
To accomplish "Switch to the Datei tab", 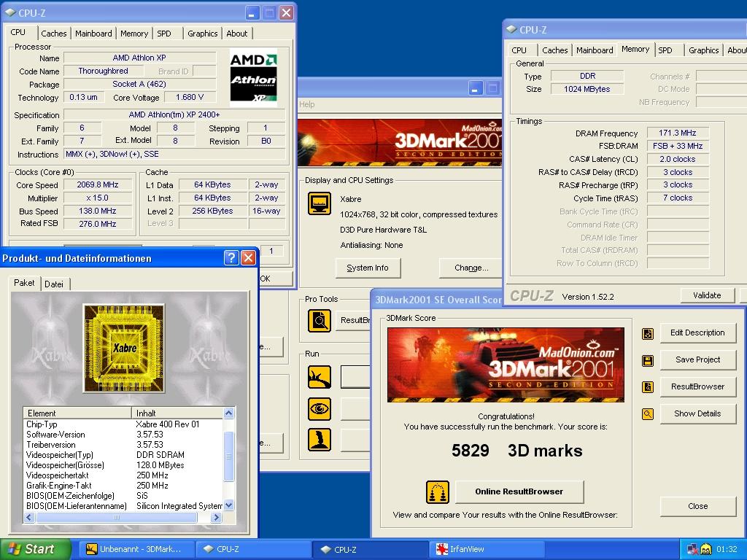I will click(54, 284).
